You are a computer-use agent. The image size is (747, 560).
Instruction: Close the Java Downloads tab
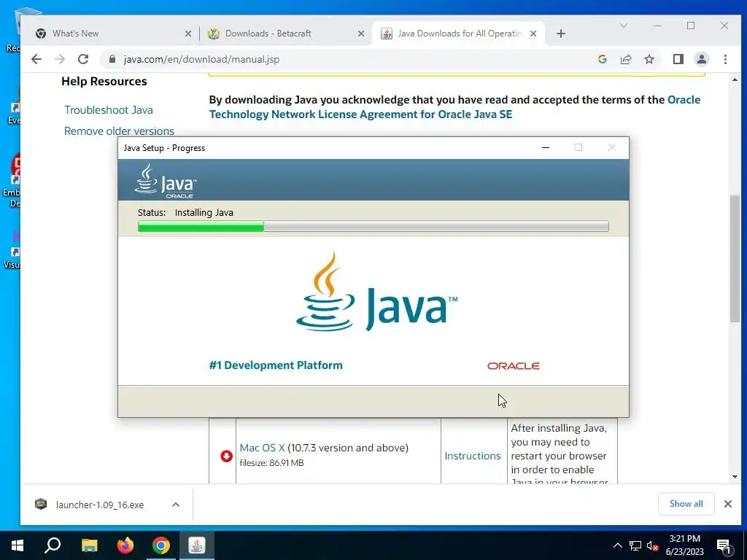[x=533, y=34]
